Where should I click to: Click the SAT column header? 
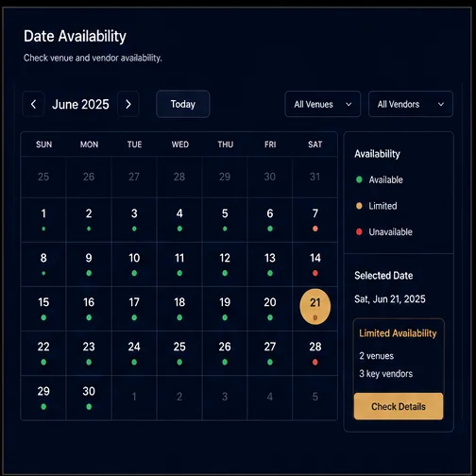[315, 144]
